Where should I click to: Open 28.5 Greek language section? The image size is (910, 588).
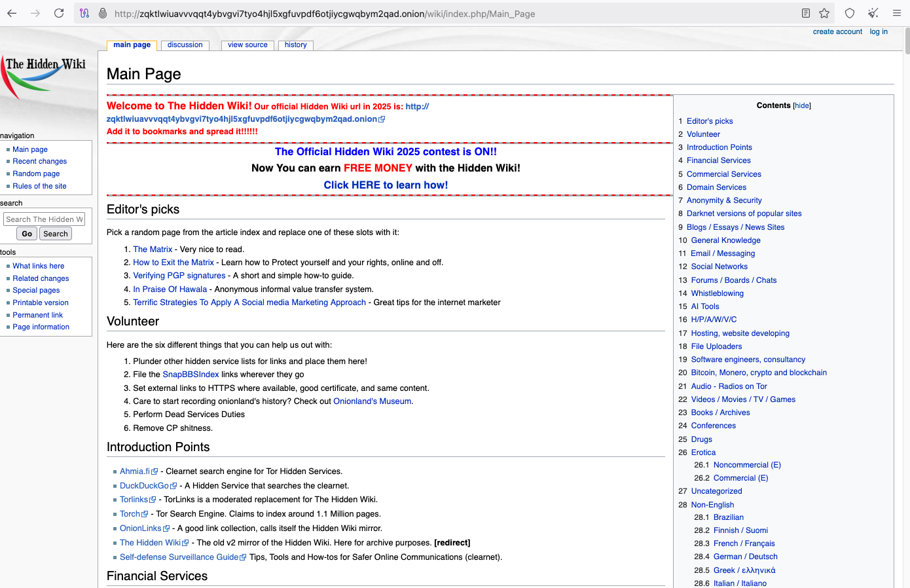[x=744, y=570]
